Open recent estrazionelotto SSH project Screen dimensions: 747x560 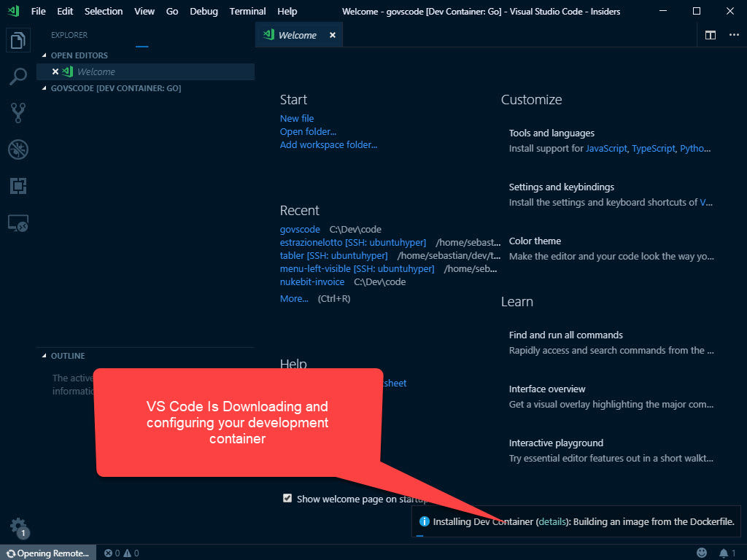(353, 242)
